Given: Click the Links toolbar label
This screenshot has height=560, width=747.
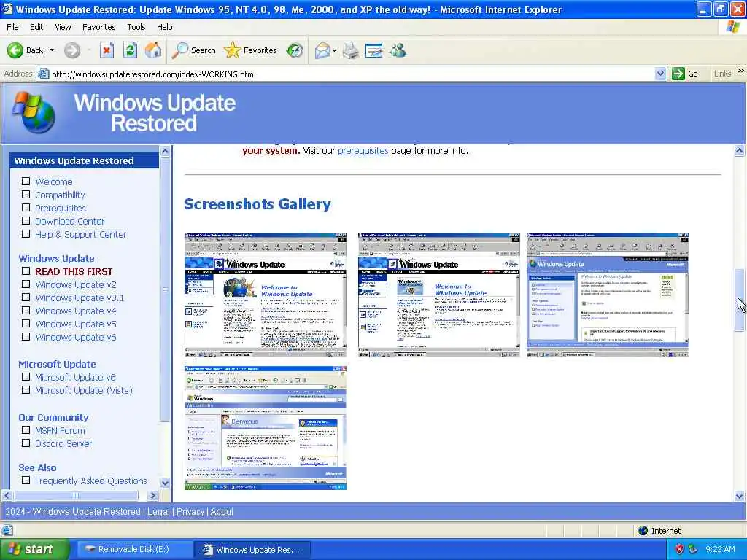Looking at the screenshot, I should pos(723,74).
